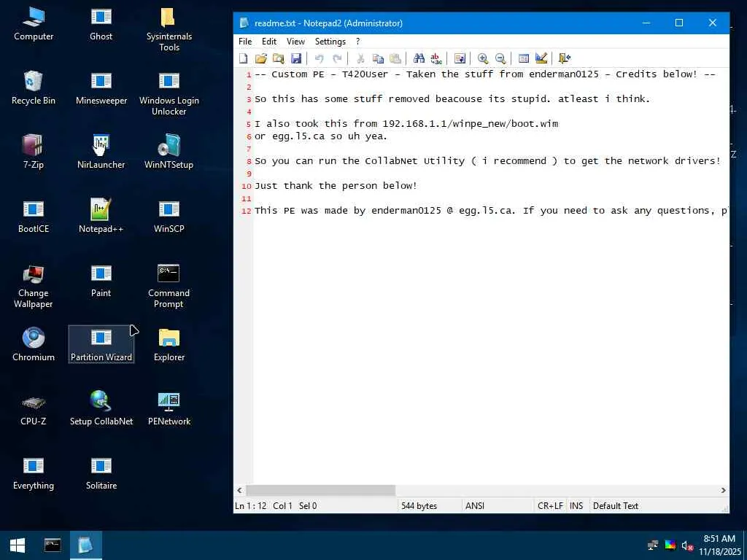Select the NirLauncher desktop icon
Image resolution: width=747 pixels, height=560 pixels.
(101, 152)
